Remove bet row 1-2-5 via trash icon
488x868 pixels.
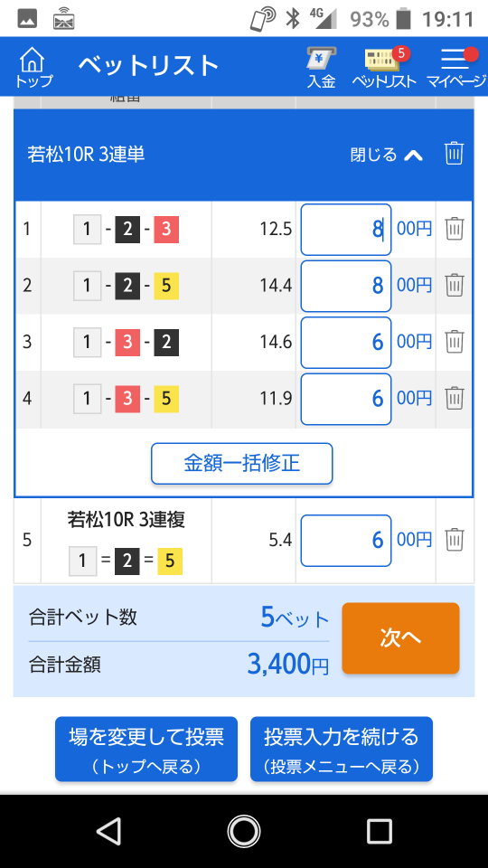pyautogui.click(x=455, y=285)
